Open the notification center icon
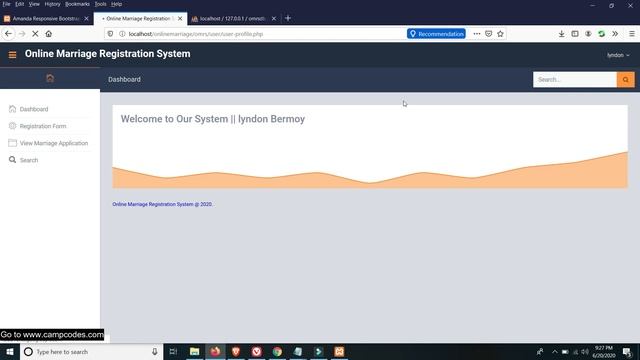This screenshot has width=640, height=360. (x=627, y=352)
